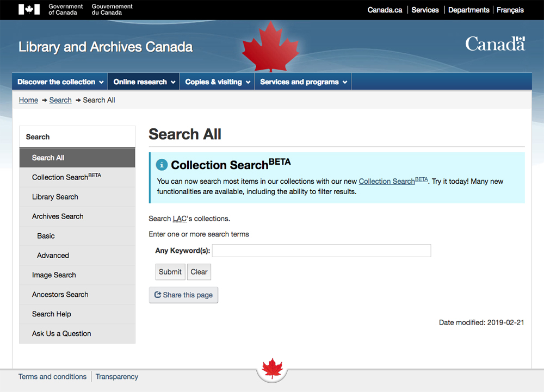The image size is (544, 392).
Task: Open Image Search in sidebar
Action: pos(77,275)
